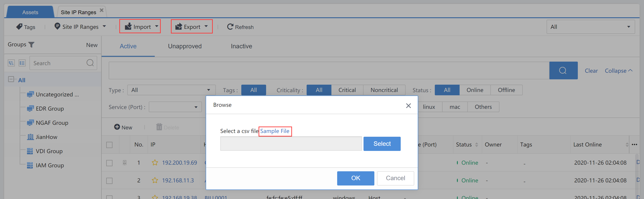The image size is (644, 199).
Task: Check the row 2 checkbox
Action: tap(110, 181)
